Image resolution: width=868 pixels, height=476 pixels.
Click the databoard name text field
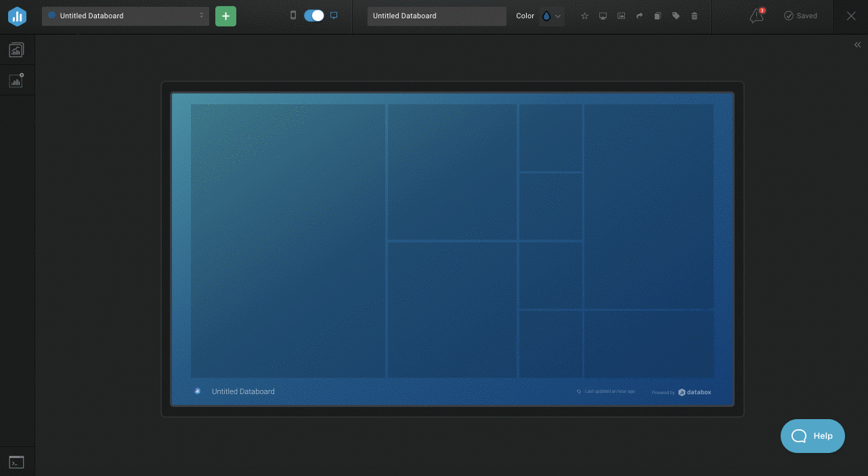[437, 16]
